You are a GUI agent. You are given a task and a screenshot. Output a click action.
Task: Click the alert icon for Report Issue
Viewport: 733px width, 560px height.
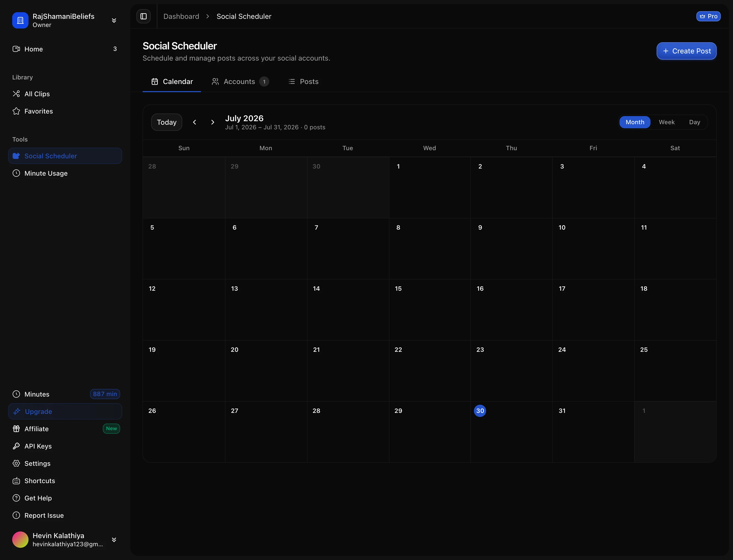[16, 515]
